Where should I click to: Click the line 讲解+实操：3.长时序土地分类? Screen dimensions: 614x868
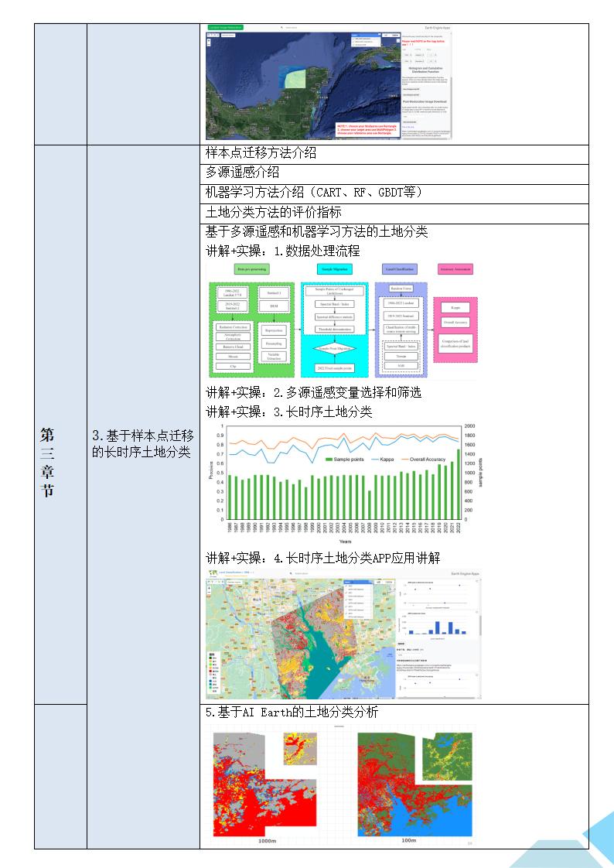tap(288, 412)
